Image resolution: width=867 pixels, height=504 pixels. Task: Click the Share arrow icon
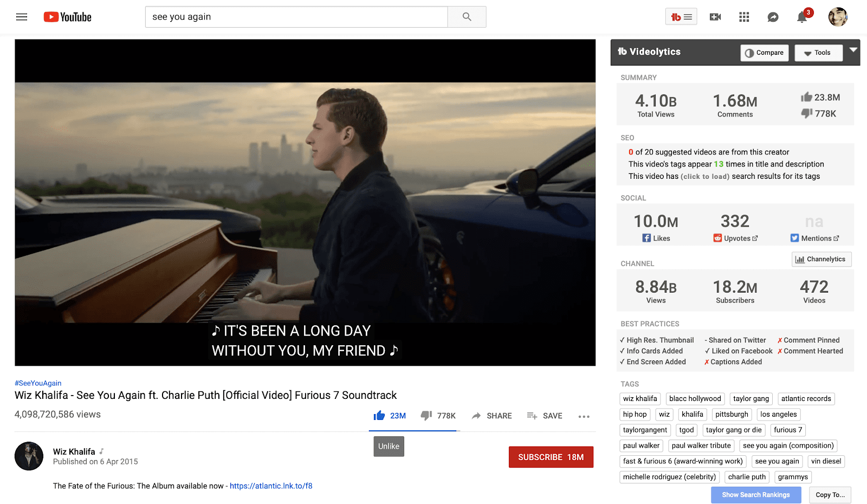[x=476, y=416]
